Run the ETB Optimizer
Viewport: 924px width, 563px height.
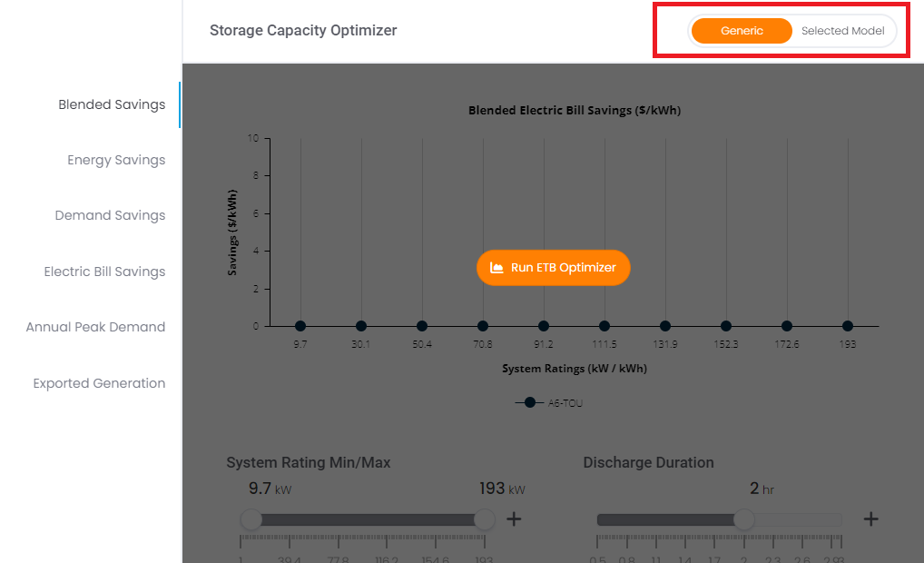pos(554,268)
